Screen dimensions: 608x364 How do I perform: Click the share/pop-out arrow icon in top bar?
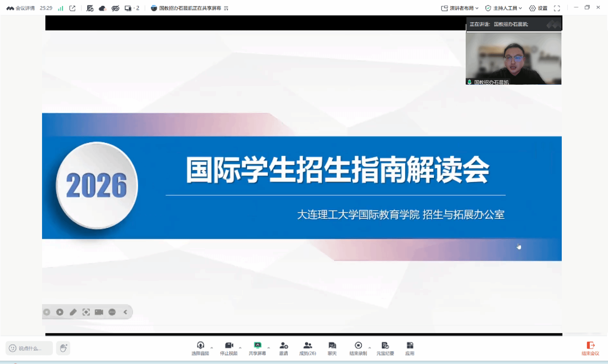[72, 8]
